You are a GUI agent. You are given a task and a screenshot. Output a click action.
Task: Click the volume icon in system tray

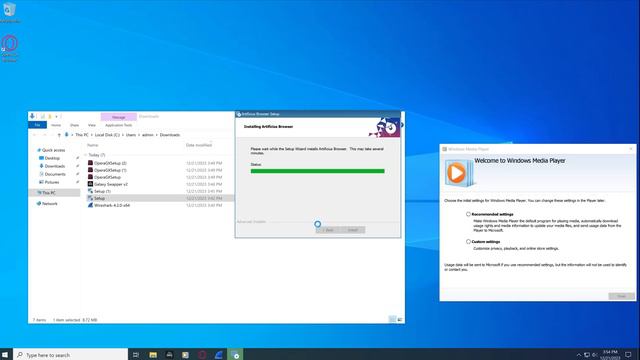point(595,355)
